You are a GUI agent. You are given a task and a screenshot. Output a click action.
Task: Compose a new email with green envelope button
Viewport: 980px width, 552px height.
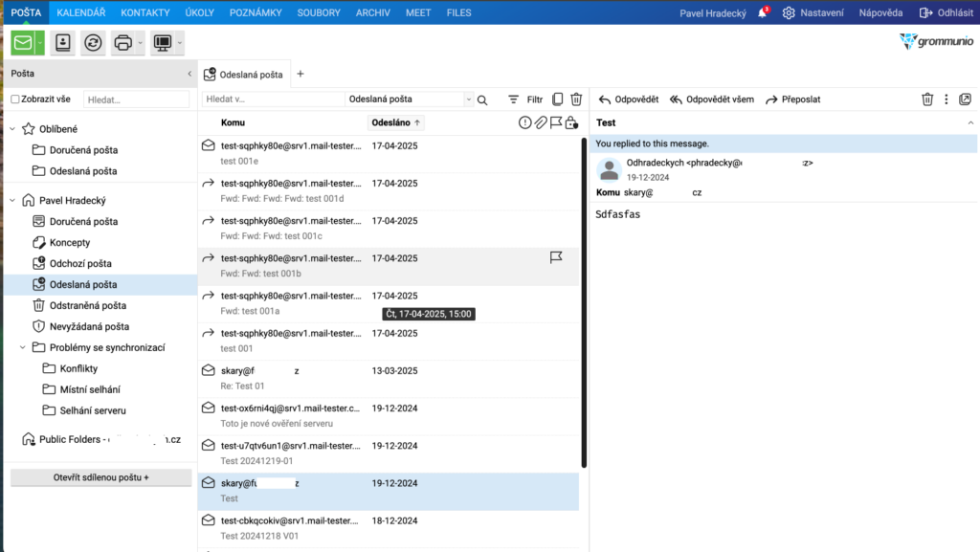click(x=23, y=42)
